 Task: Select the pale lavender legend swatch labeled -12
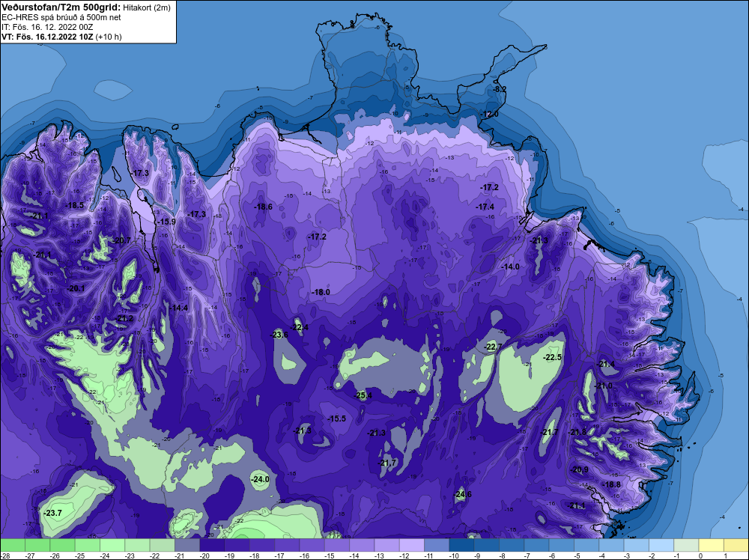(412, 545)
